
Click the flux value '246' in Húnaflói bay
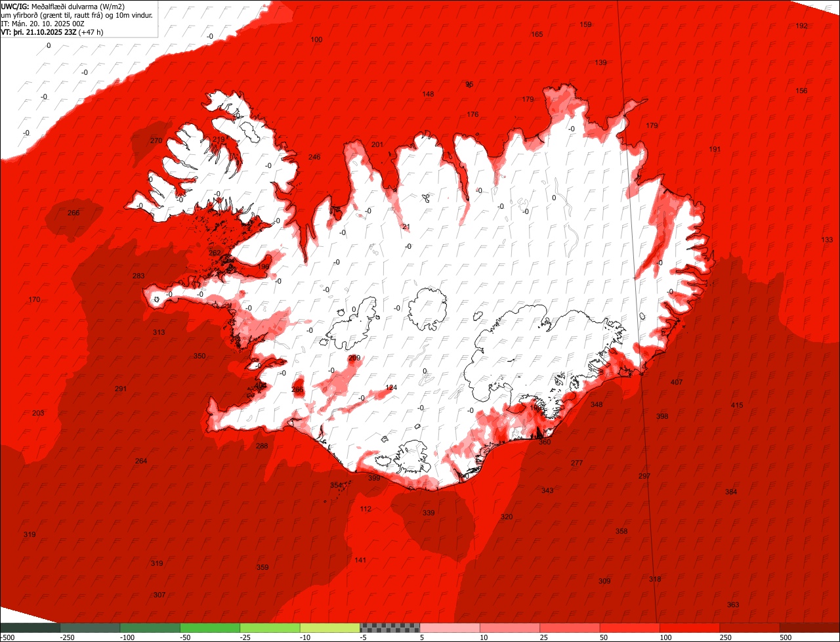(x=314, y=158)
